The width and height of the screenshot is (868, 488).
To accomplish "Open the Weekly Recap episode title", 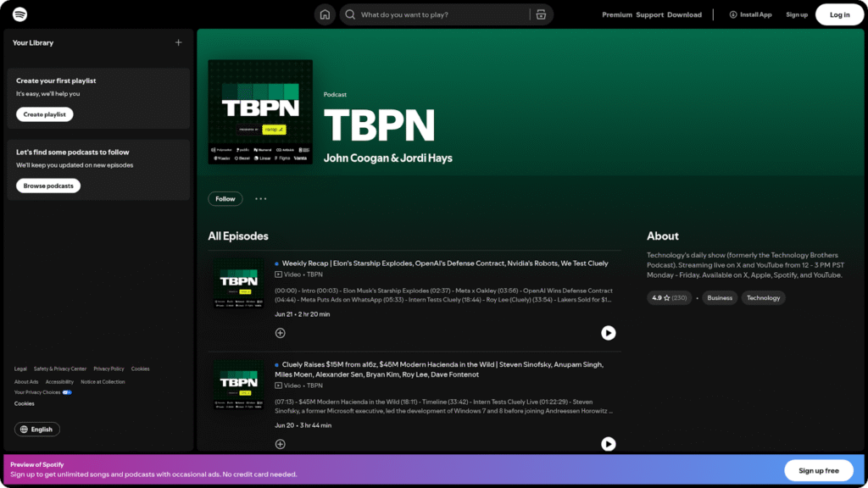I will 445,263.
